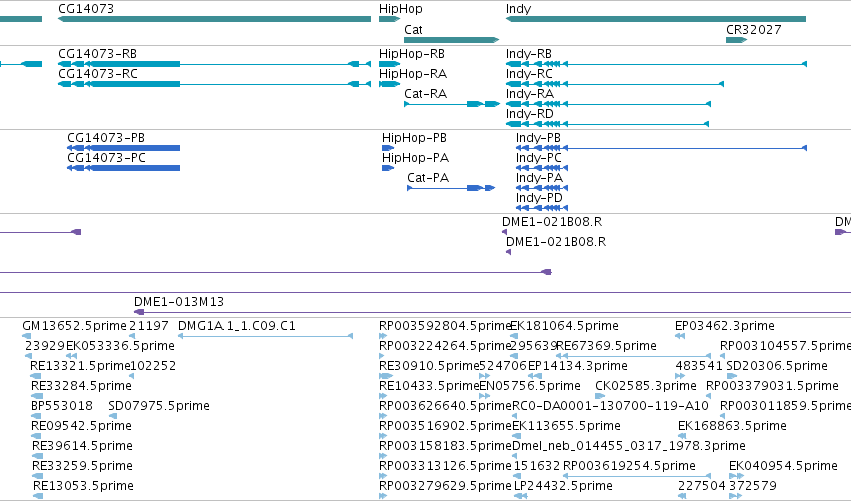Click EST SD20306.5prime
The height and width of the screenshot is (501, 851).
coord(777,366)
